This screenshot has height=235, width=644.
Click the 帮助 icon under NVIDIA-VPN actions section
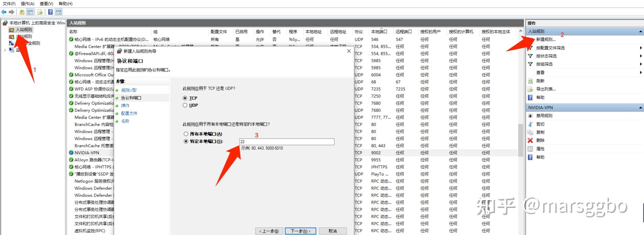coord(530,157)
